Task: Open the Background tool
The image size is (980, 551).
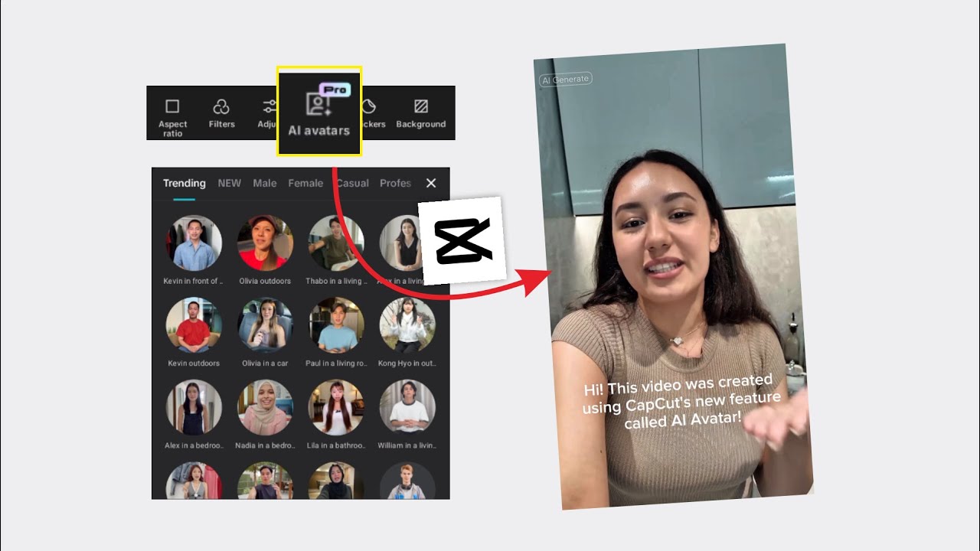Action: click(420, 113)
